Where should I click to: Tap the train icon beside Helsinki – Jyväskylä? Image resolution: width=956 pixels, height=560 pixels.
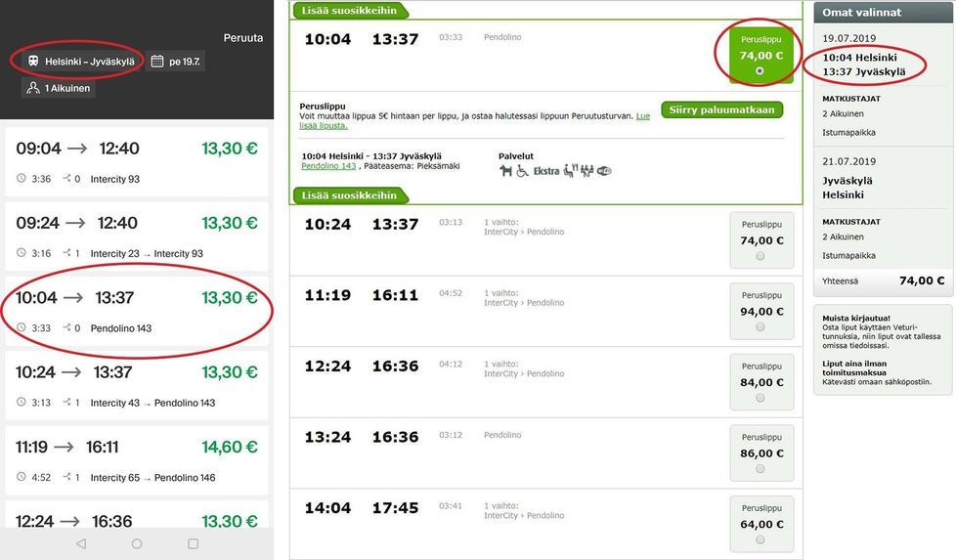click(x=33, y=61)
